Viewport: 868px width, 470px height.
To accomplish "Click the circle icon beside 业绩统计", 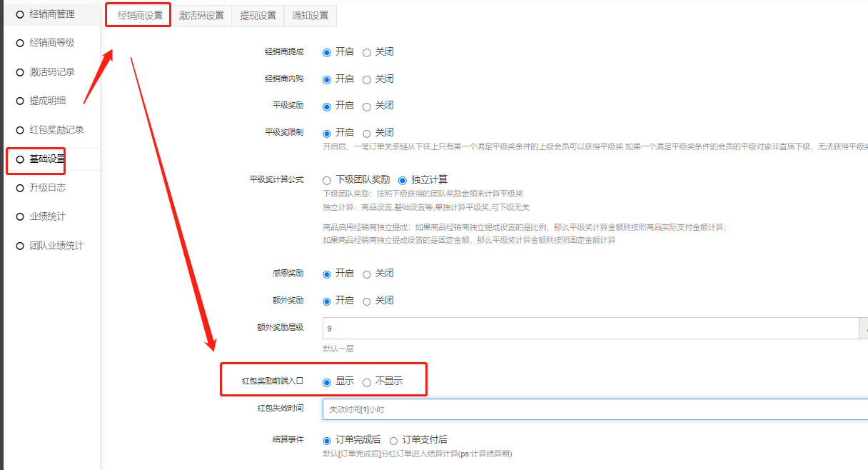I will pos(20,216).
